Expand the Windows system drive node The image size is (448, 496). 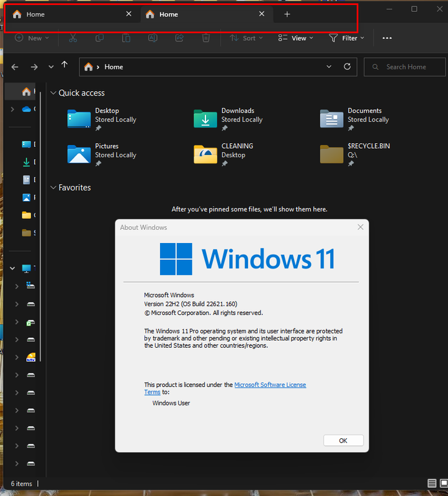17,286
